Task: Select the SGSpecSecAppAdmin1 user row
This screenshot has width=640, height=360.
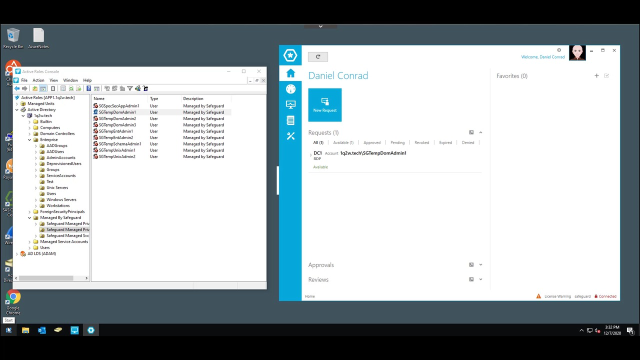Action: (x=162, y=106)
